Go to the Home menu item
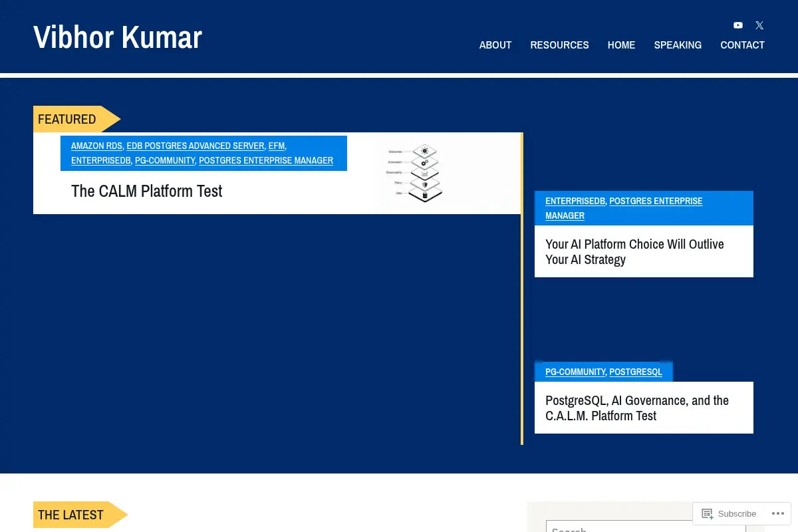This screenshot has width=798, height=532. pos(621,45)
